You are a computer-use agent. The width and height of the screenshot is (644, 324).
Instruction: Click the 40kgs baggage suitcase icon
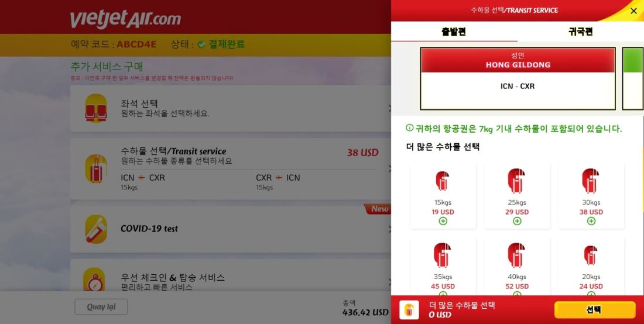(516, 255)
